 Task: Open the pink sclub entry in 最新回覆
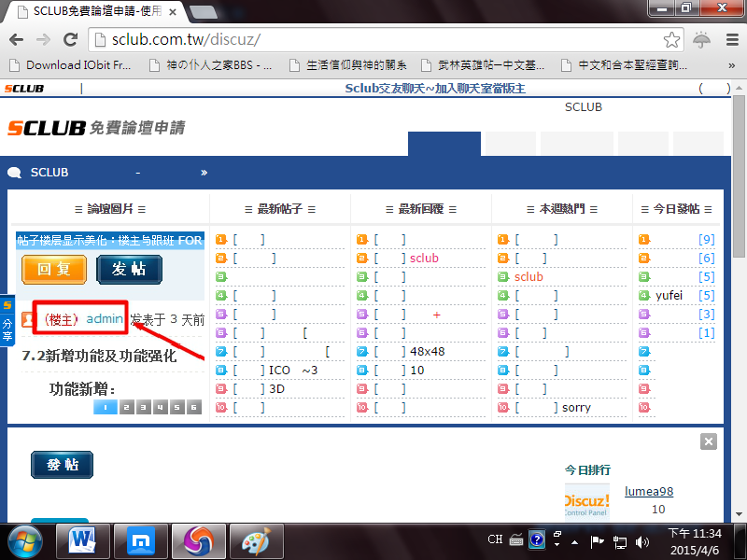[x=424, y=259]
